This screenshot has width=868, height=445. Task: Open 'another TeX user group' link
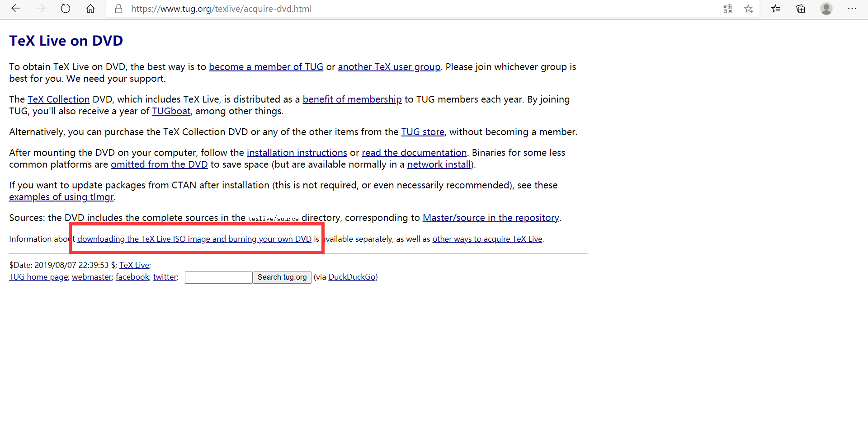click(x=389, y=67)
